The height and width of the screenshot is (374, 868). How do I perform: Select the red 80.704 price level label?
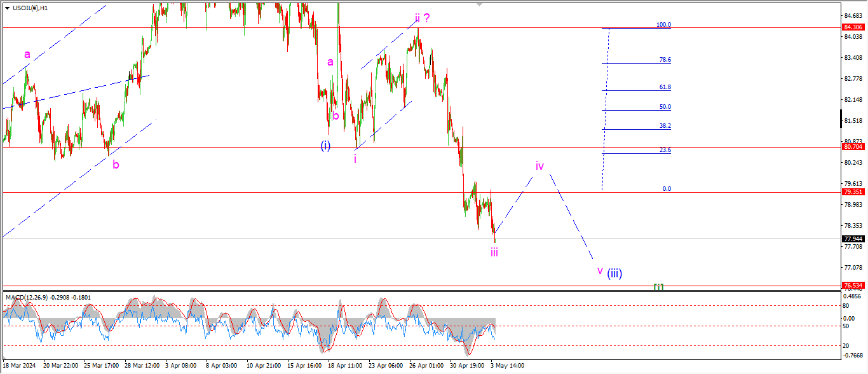pyautogui.click(x=852, y=147)
